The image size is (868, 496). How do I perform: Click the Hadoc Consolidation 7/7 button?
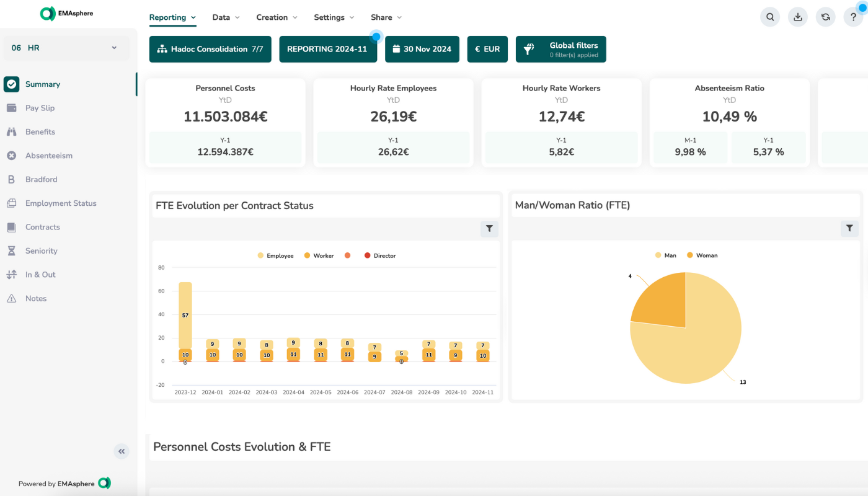click(x=210, y=49)
